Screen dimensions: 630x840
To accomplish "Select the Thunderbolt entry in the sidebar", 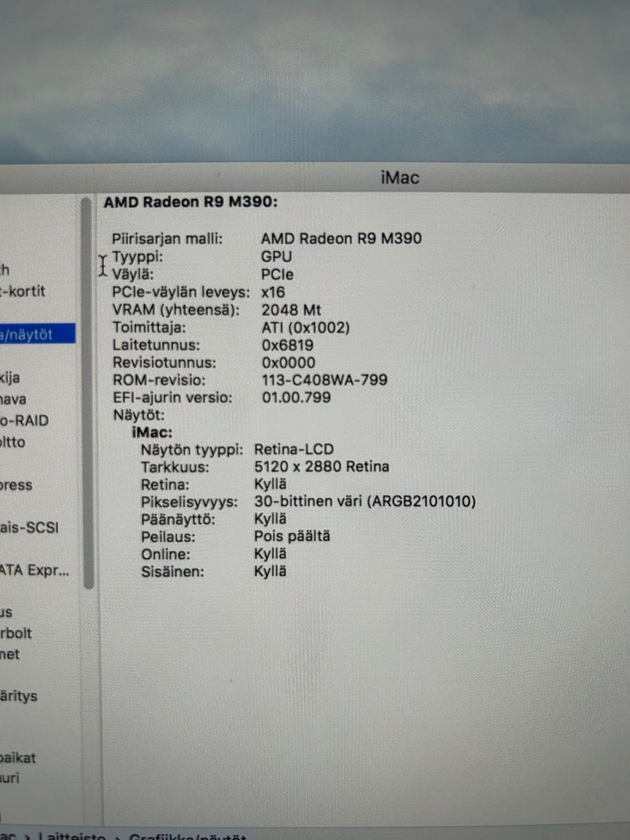I will tap(16, 633).
